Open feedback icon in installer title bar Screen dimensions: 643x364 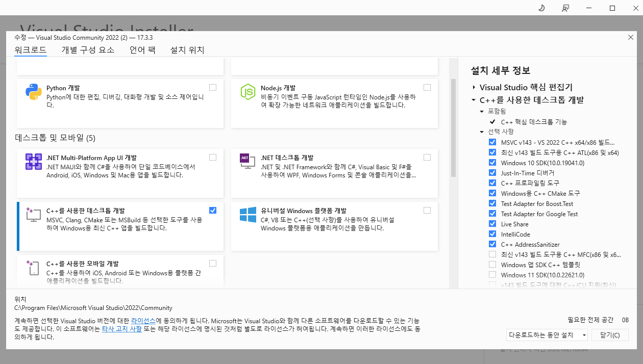tap(565, 8)
